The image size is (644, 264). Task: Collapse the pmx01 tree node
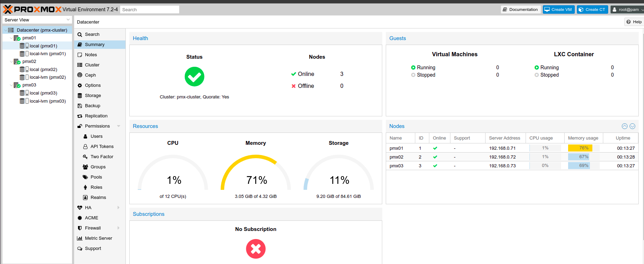click(x=11, y=38)
